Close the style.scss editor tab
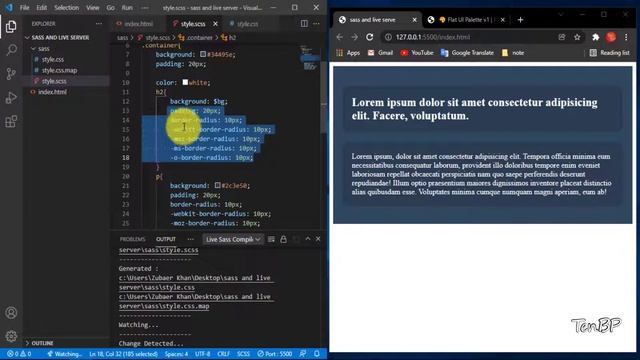This screenshot has height=360, width=640. pyautogui.click(x=216, y=24)
